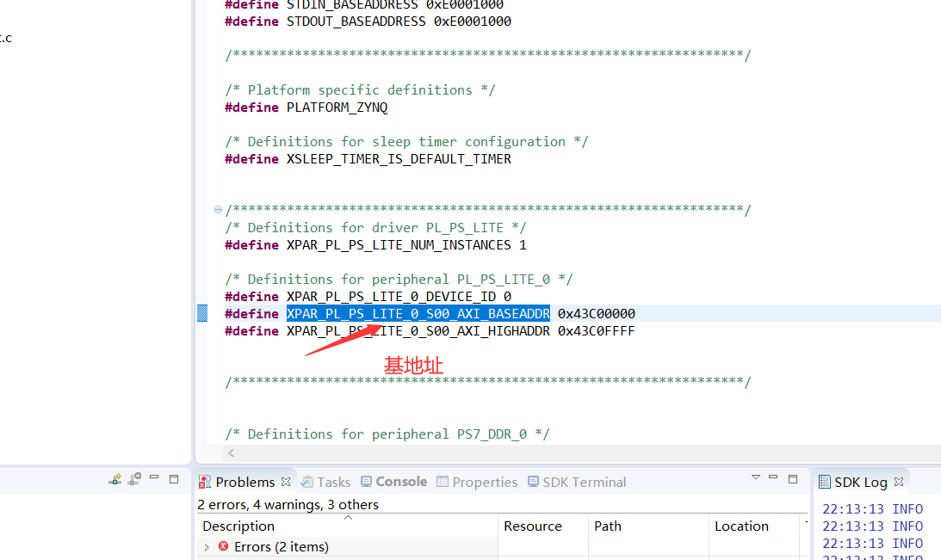Click the Tasks tab clipboard icon
This screenshot has width=941, height=560.
(307, 482)
